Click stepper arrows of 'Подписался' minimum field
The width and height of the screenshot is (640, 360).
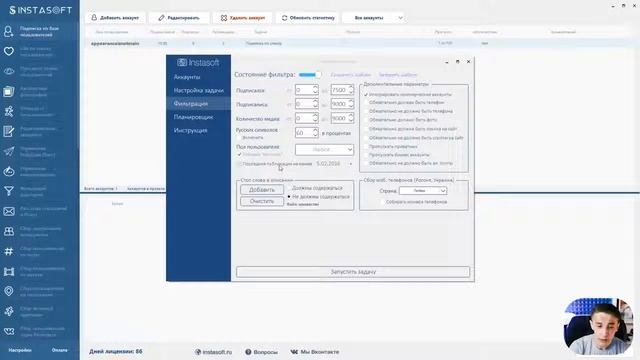click(x=315, y=90)
